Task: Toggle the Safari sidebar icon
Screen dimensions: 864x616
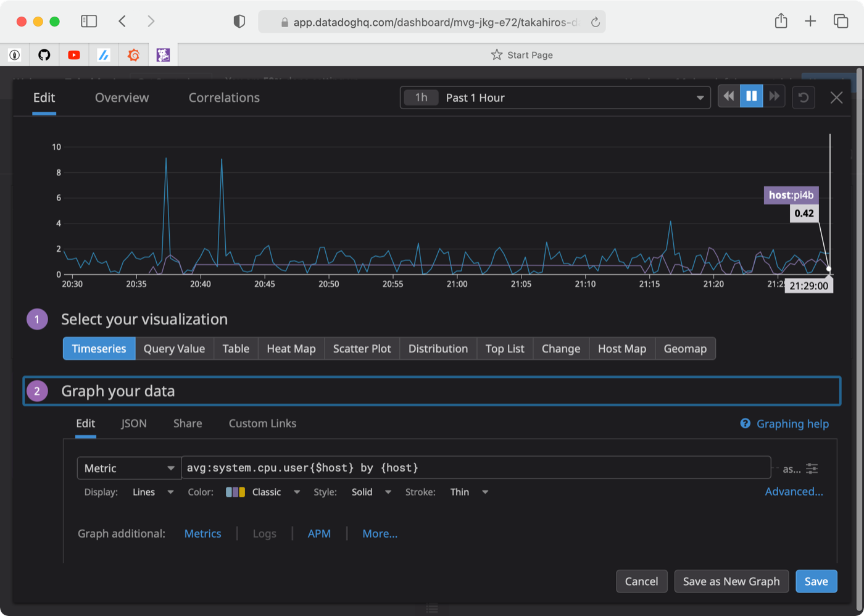Action: pos(89,22)
